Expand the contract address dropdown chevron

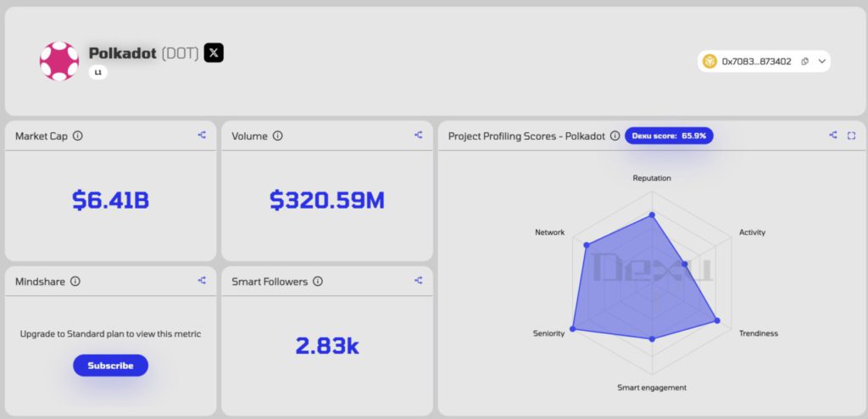click(822, 62)
